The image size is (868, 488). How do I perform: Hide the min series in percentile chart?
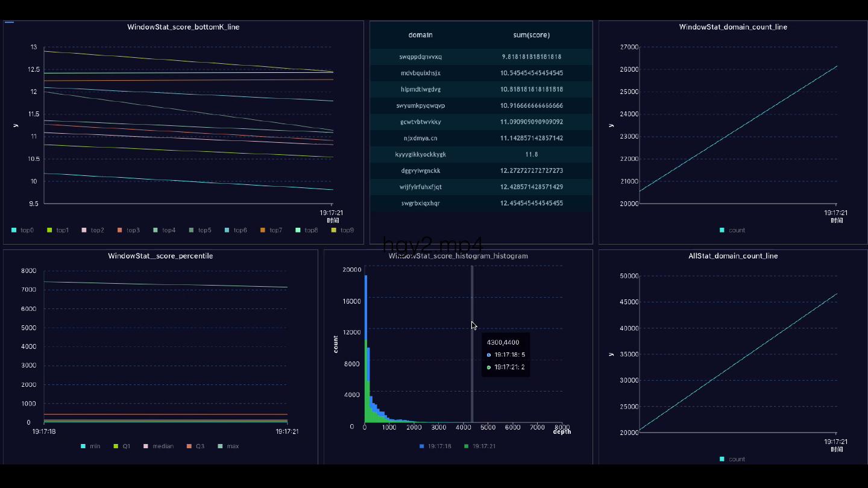[x=90, y=446]
